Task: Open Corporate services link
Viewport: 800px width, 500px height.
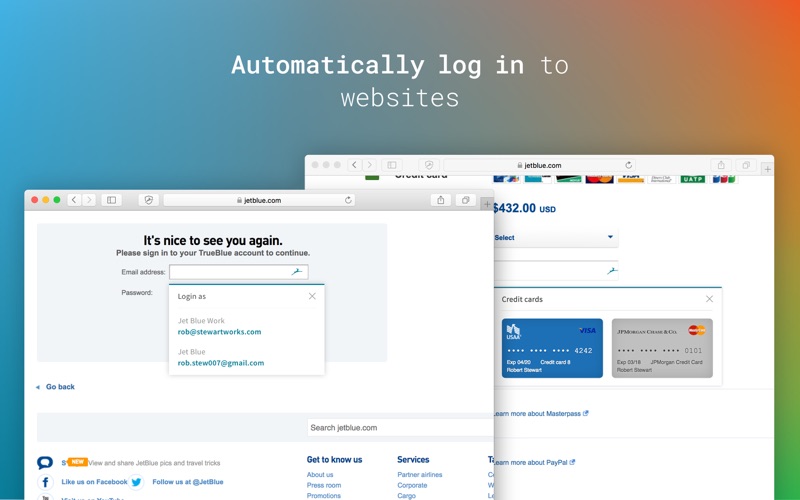Action: coord(412,485)
